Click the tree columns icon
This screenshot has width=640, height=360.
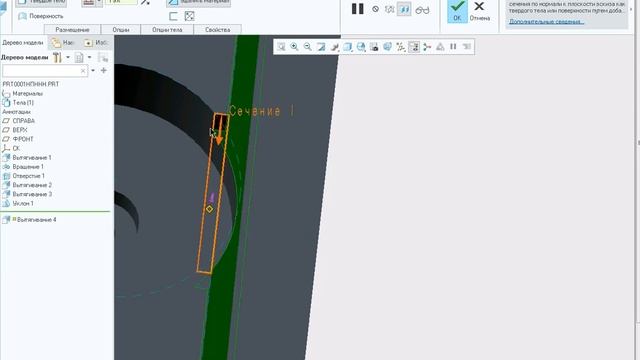(x=103, y=58)
